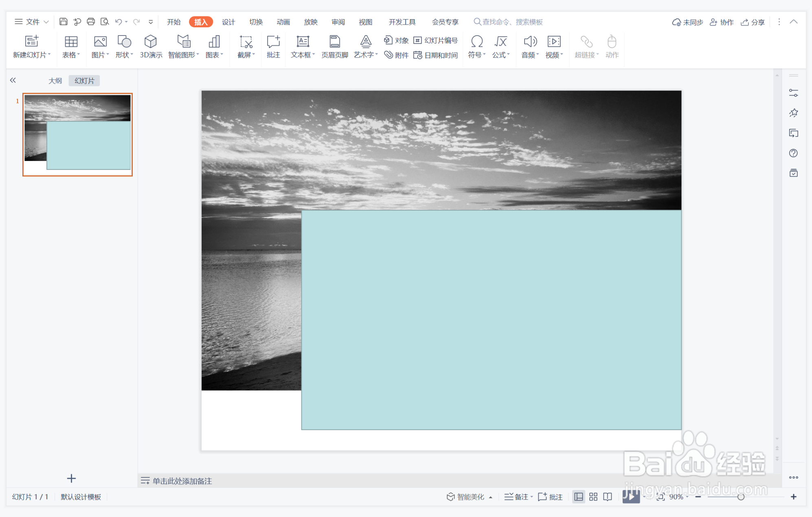Click 单击此处添加备注 notes area
This screenshot has height=517, width=812.
click(x=182, y=481)
